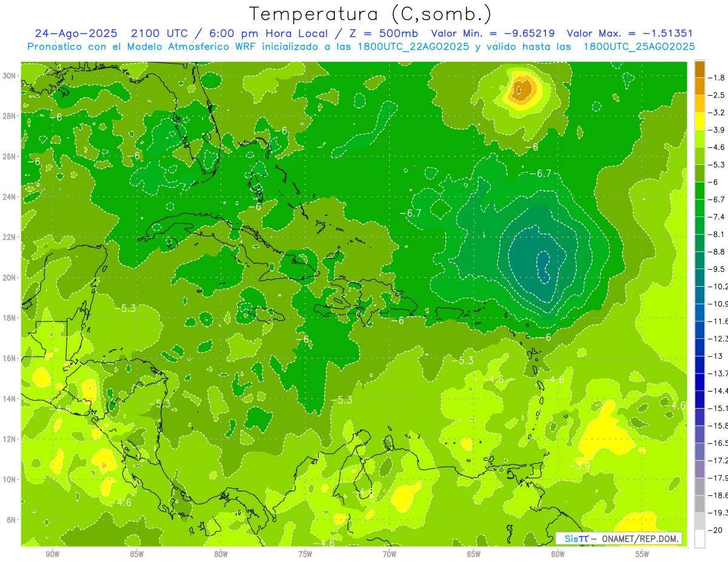The height and width of the screenshot is (562, 728).
Task: Click the "55W" longitude axis label
Action: coord(642,554)
